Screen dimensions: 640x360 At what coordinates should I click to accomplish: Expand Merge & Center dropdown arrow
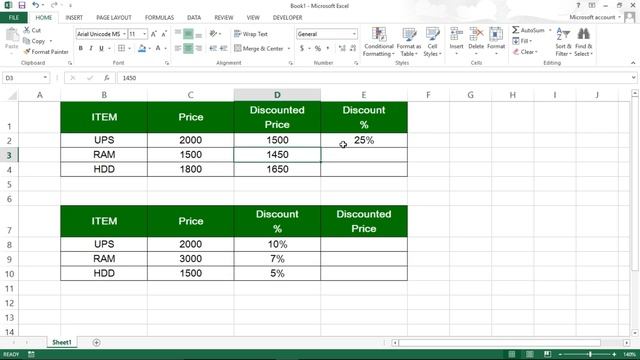(289, 49)
